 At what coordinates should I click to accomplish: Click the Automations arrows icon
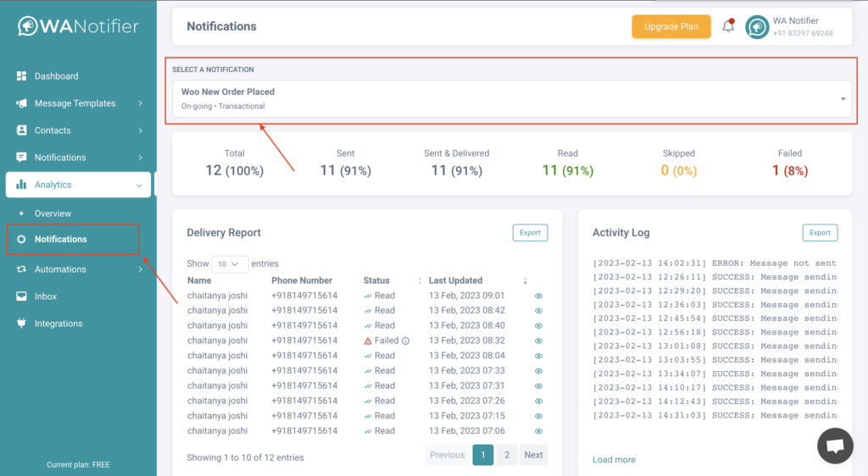[x=21, y=269]
